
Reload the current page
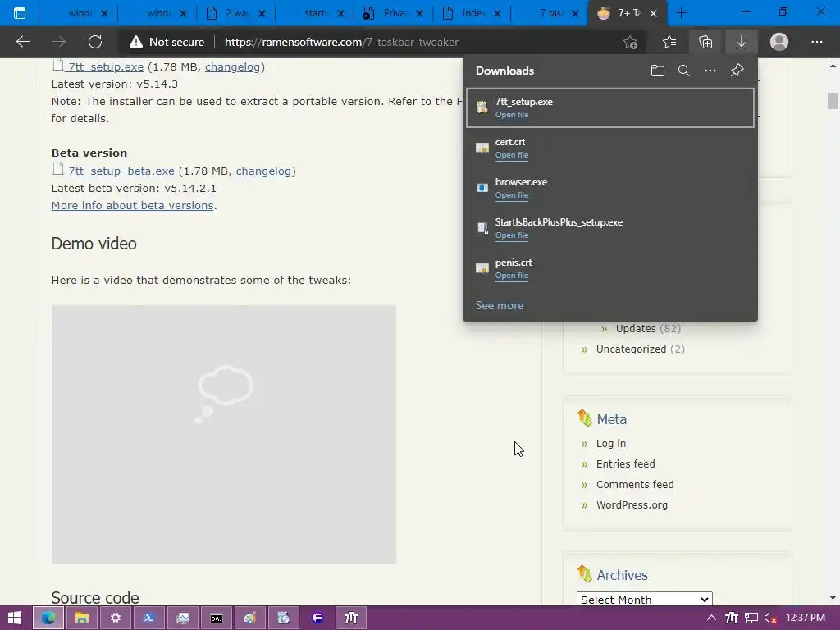point(95,42)
